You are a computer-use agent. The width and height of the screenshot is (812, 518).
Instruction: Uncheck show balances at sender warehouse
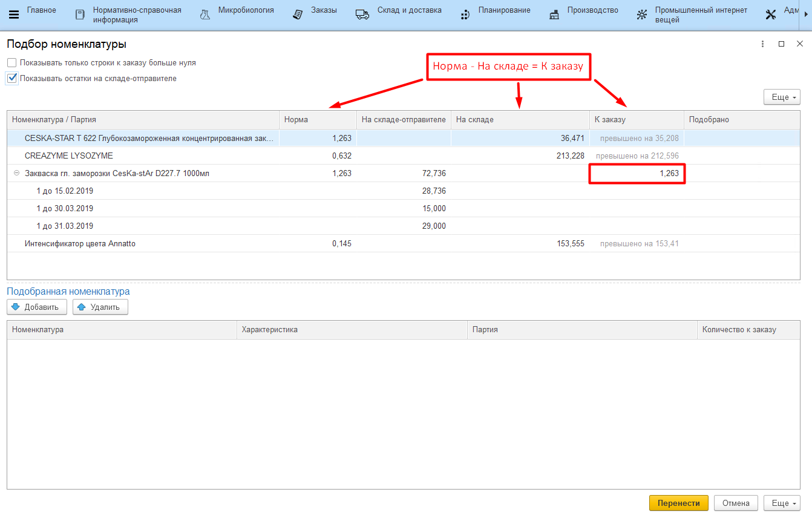coord(12,79)
